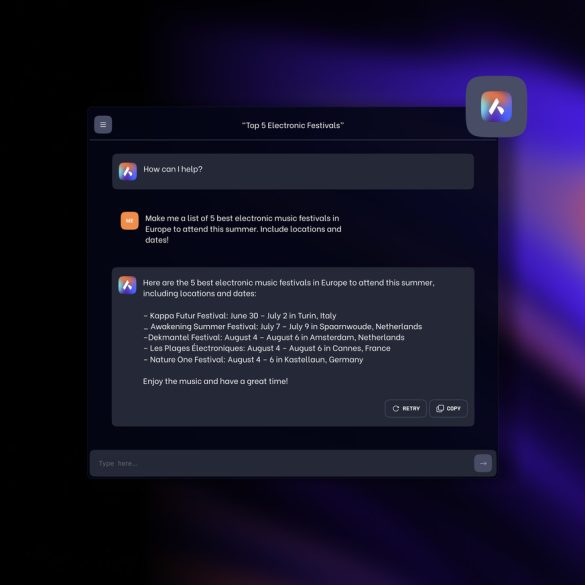Click the 'Dekmantel Festival' line
Viewport: 585px width, 585px height.
pyautogui.click(x=274, y=337)
